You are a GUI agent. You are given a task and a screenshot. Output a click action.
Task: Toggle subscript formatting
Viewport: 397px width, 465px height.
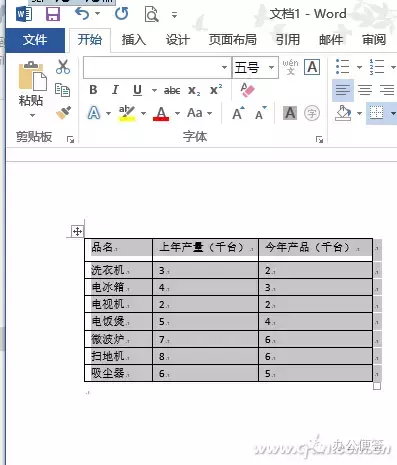pyautogui.click(x=194, y=90)
